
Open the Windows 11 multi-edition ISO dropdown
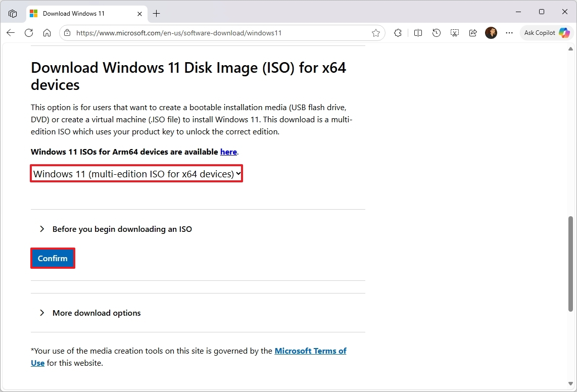pyautogui.click(x=136, y=173)
